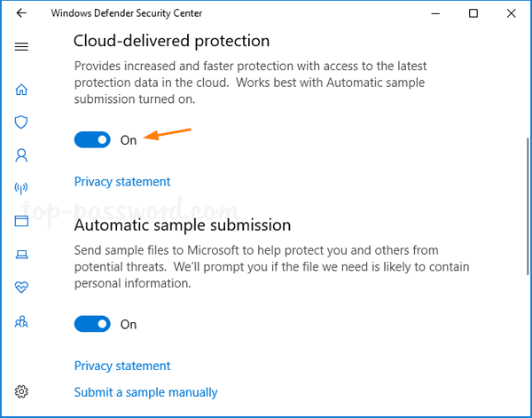Open the hamburger navigation menu
Viewport: 532px width, 418px height.
(x=22, y=47)
